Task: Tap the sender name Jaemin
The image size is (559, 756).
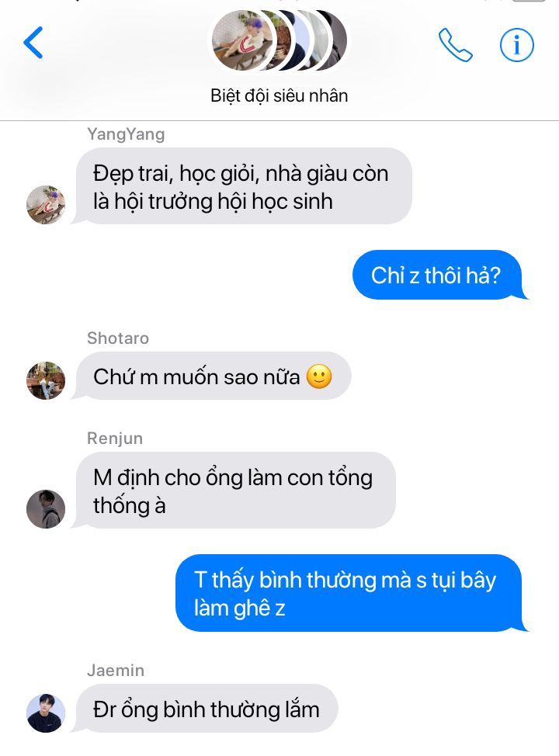Action: click(116, 670)
